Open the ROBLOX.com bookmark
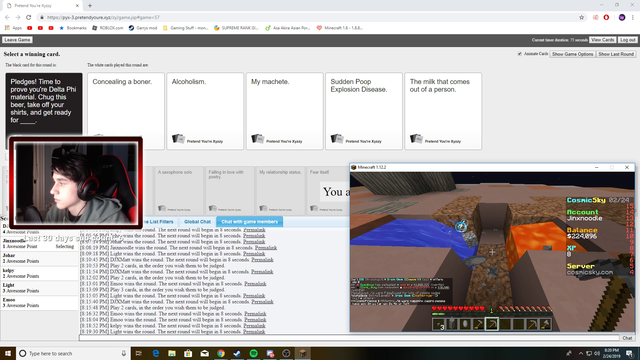The width and height of the screenshot is (640, 360). [x=107, y=28]
